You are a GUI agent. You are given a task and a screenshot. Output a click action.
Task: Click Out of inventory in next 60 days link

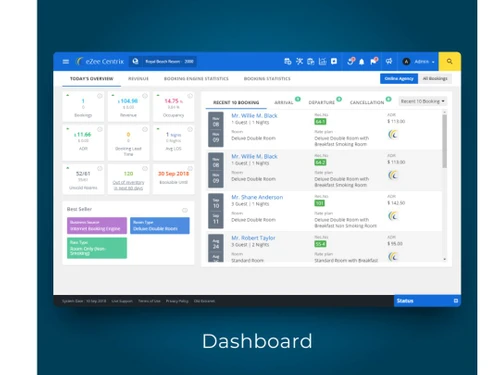(128, 185)
